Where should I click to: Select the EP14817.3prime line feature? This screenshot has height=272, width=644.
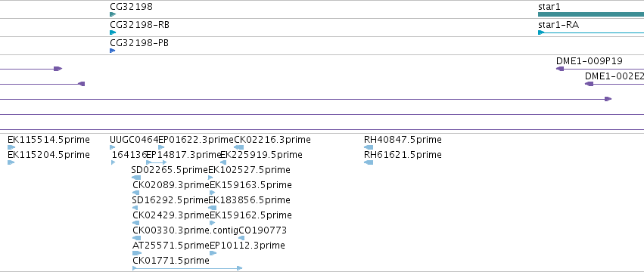157,162
